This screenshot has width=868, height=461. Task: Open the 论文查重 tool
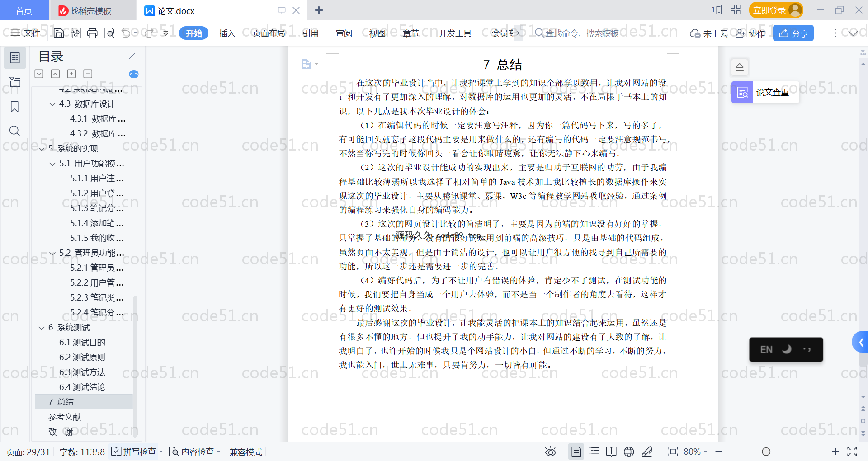click(x=765, y=92)
